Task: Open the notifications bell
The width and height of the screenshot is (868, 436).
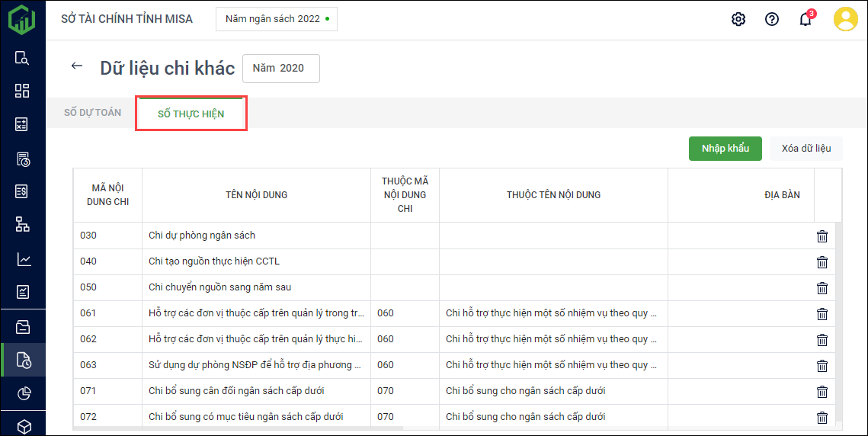Action: pos(806,19)
